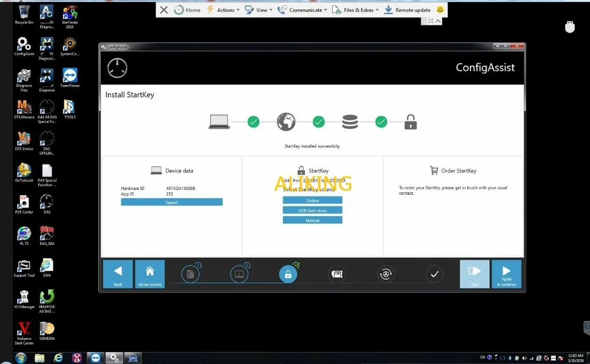The image size is (590, 364).
Task: Click the car icon in the taskbar
Action: [133, 358]
